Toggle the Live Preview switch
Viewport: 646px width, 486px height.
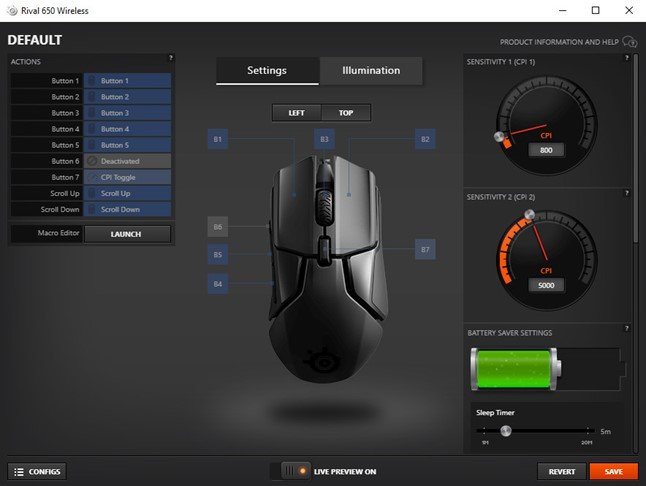(295, 470)
